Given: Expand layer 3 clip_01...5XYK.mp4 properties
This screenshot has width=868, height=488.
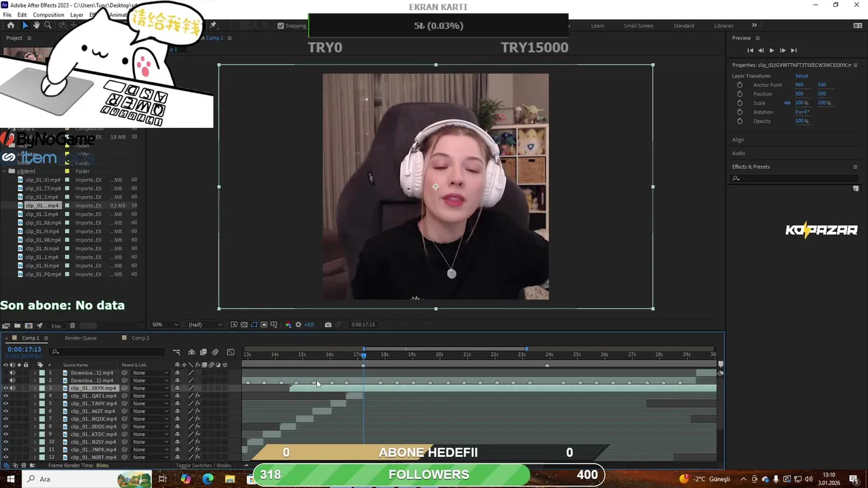Looking at the screenshot, I should click(x=35, y=388).
